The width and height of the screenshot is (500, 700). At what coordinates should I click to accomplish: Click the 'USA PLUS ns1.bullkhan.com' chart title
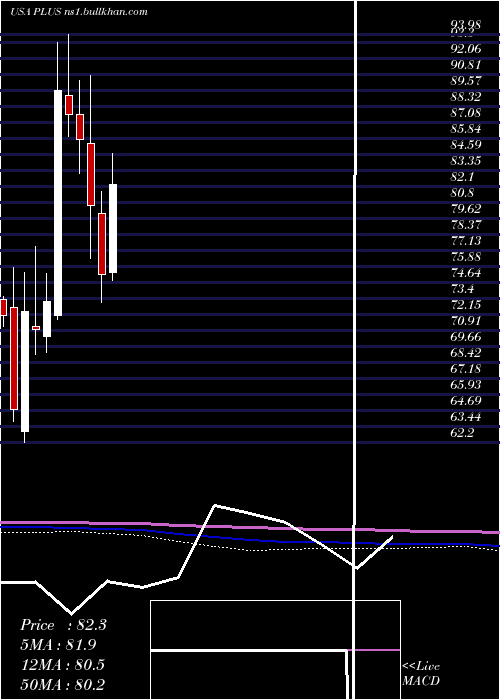[79, 12]
